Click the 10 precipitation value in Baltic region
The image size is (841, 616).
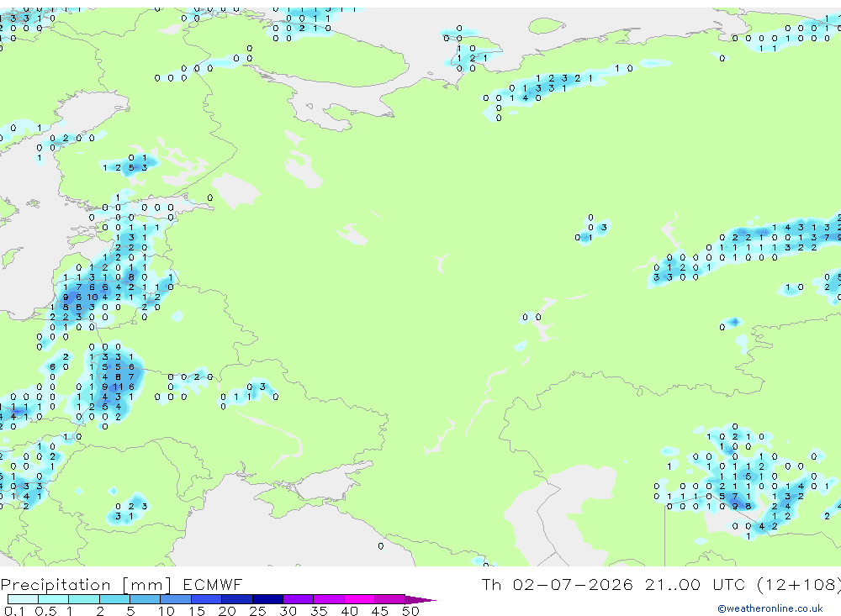(x=93, y=297)
